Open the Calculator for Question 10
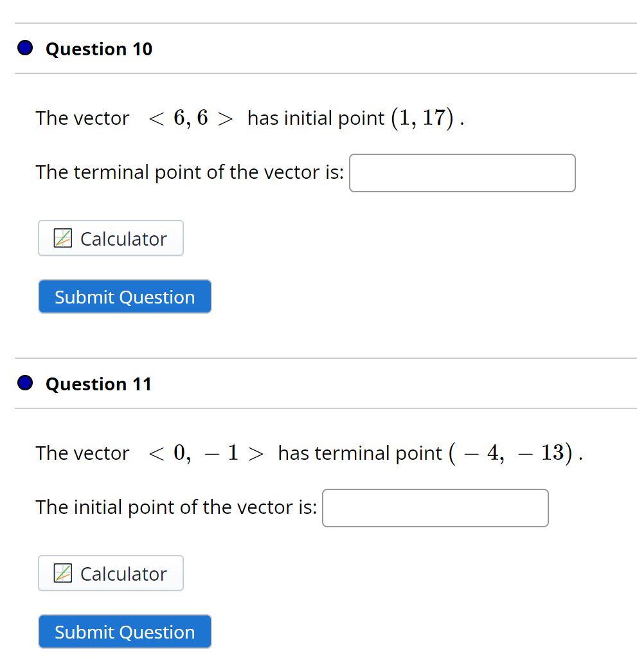The width and height of the screenshot is (637, 672). click(x=111, y=238)
